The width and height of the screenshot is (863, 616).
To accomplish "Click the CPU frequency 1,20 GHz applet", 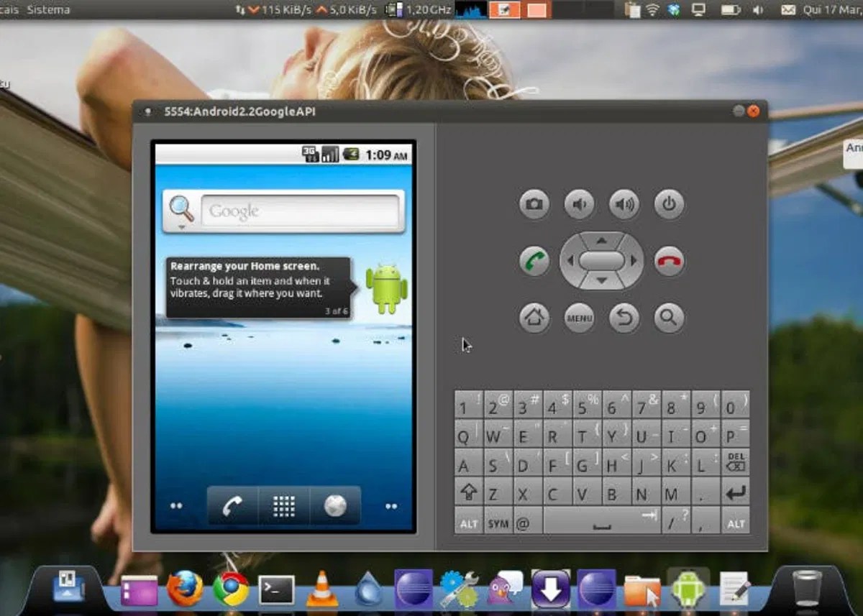I will click(x=419, y=9).
